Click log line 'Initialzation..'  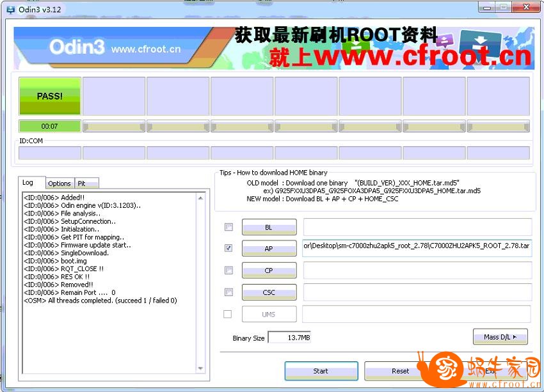point(61,230)
